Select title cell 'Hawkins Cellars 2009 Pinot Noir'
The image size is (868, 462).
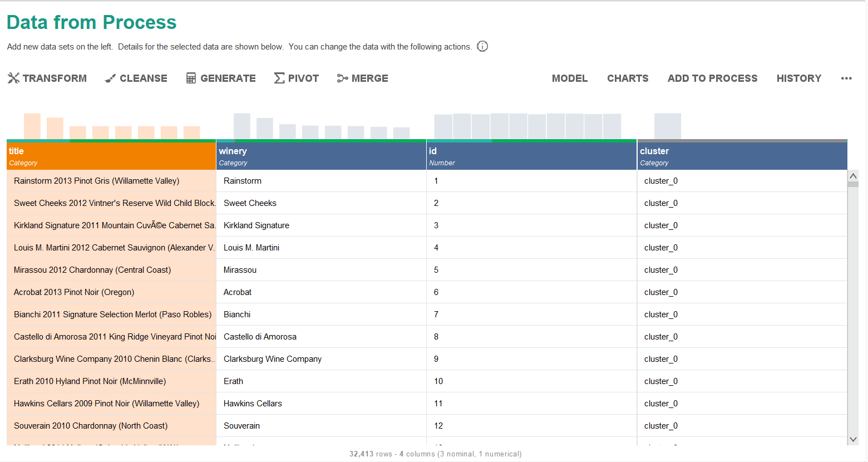[x=111, y=404]
